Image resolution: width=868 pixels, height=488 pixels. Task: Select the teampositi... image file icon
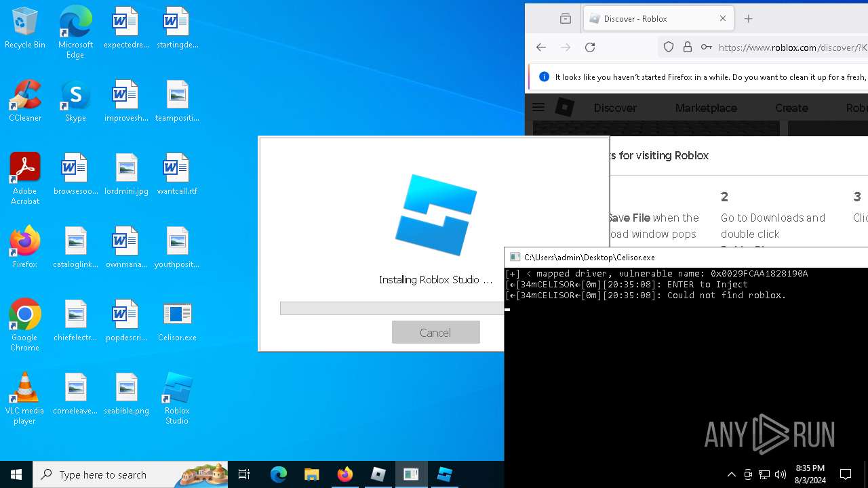tap(177, 101)
